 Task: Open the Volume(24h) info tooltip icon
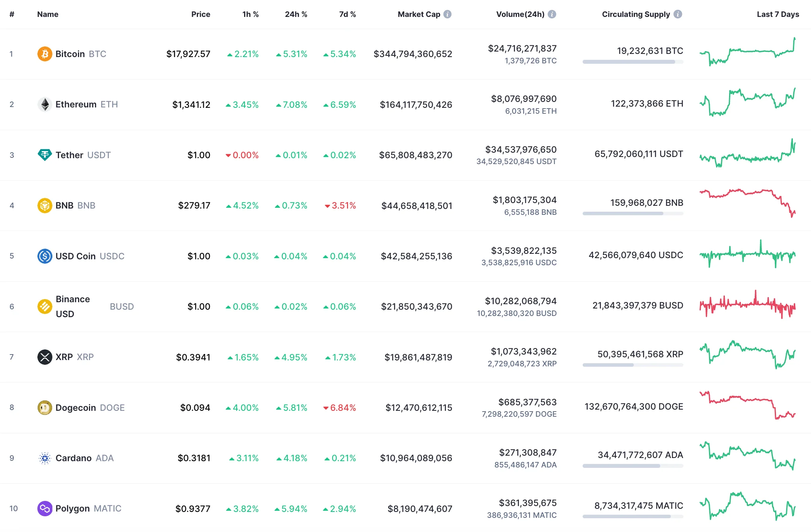(x=552, y=14)
